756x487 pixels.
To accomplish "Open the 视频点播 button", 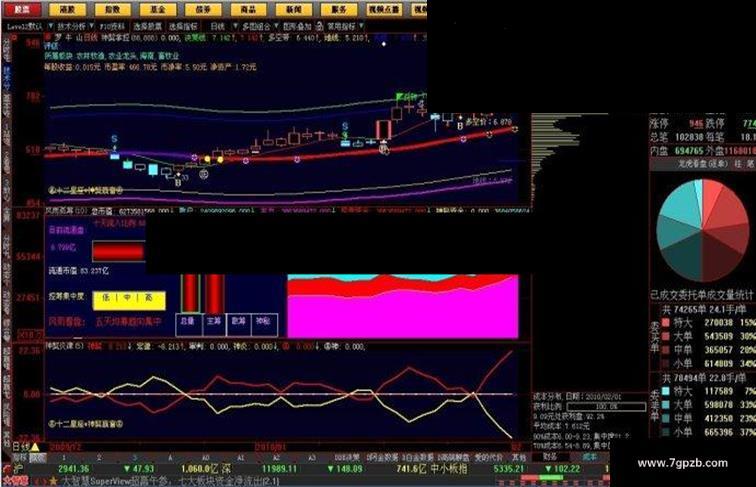I will point(384,9).
